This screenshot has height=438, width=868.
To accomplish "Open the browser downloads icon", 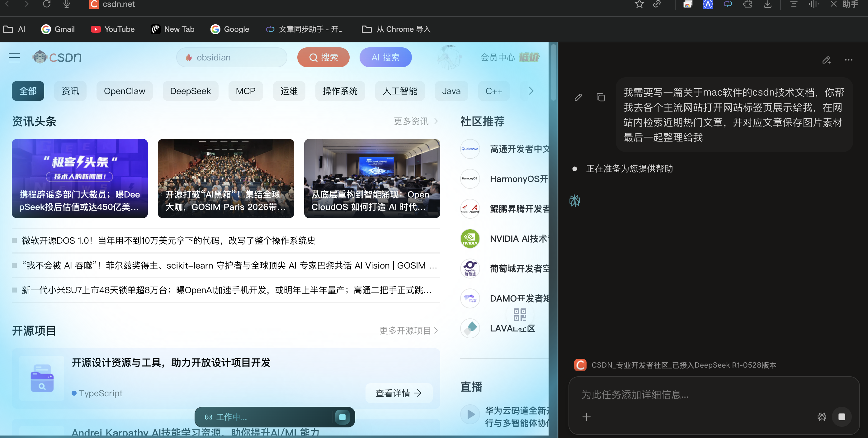I will coord(767,4).
